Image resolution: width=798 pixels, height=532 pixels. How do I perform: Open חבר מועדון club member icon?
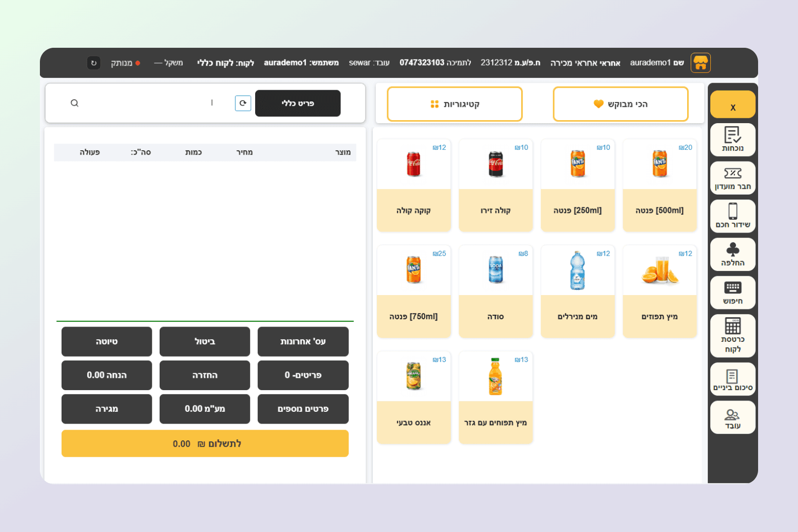tap(732, 178)
